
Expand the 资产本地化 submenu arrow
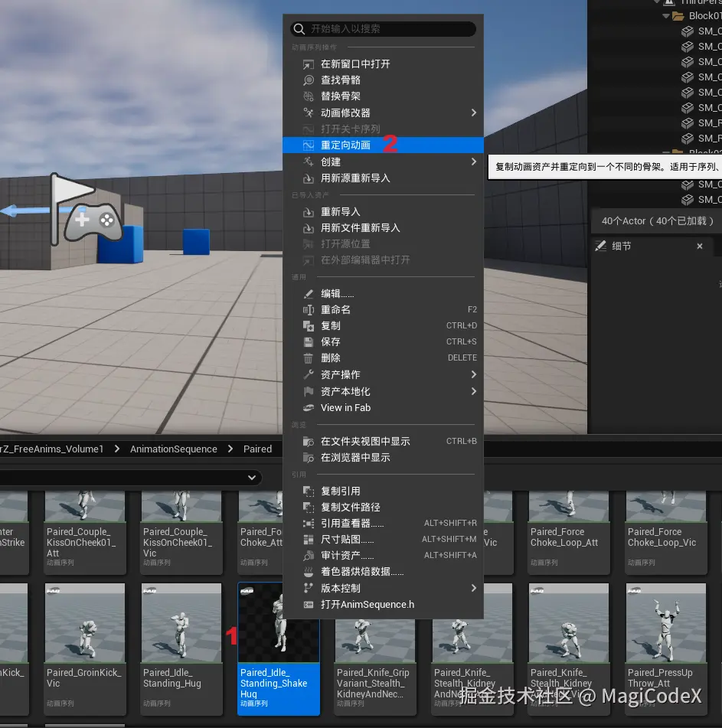pyautogui.click(x=474, y=391)
